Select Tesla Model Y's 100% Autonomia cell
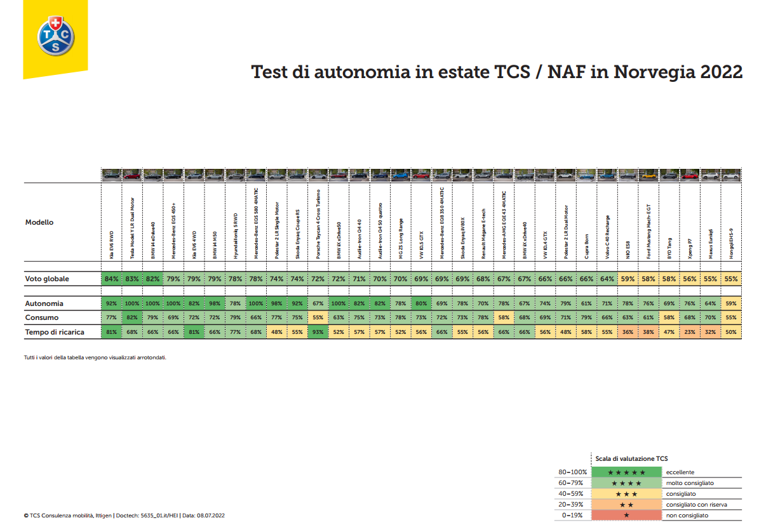759x532 pixels. [132, 303]
